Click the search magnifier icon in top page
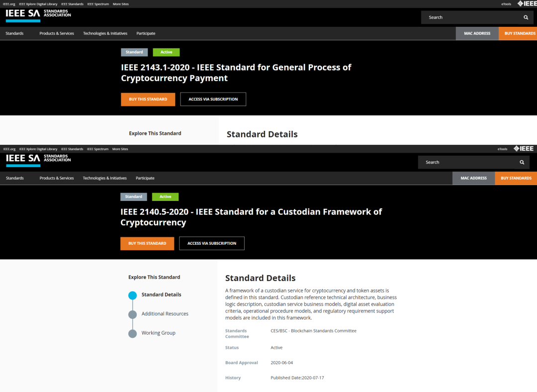Image resolution: width=537 pixels, height=392 pixels. (526, 17)
